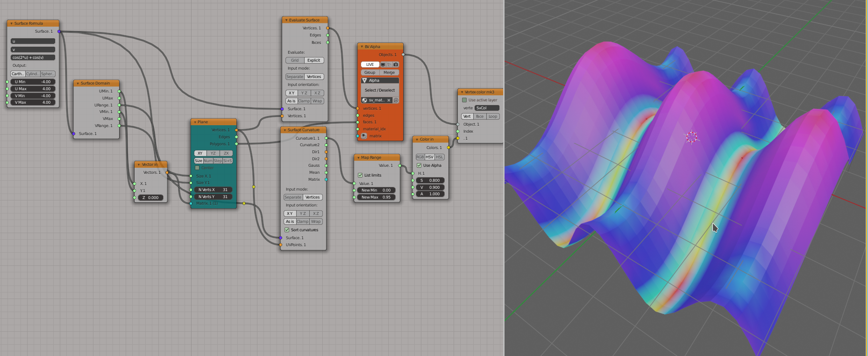Click the add material plus icon

pos(396,100)
